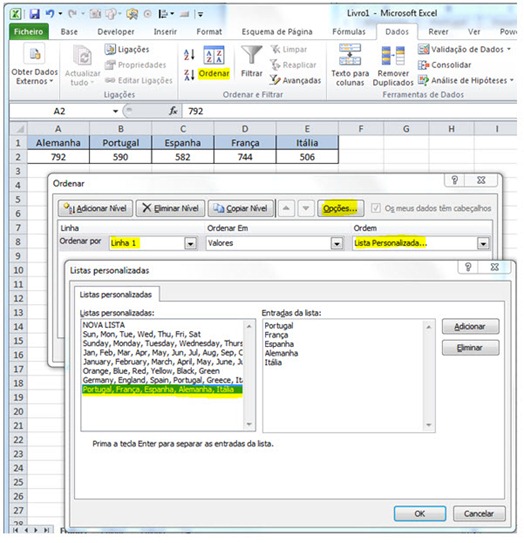Click Excel application icon in title bar
Viewport: 524px width, 543px height.
tap(16, 14)
